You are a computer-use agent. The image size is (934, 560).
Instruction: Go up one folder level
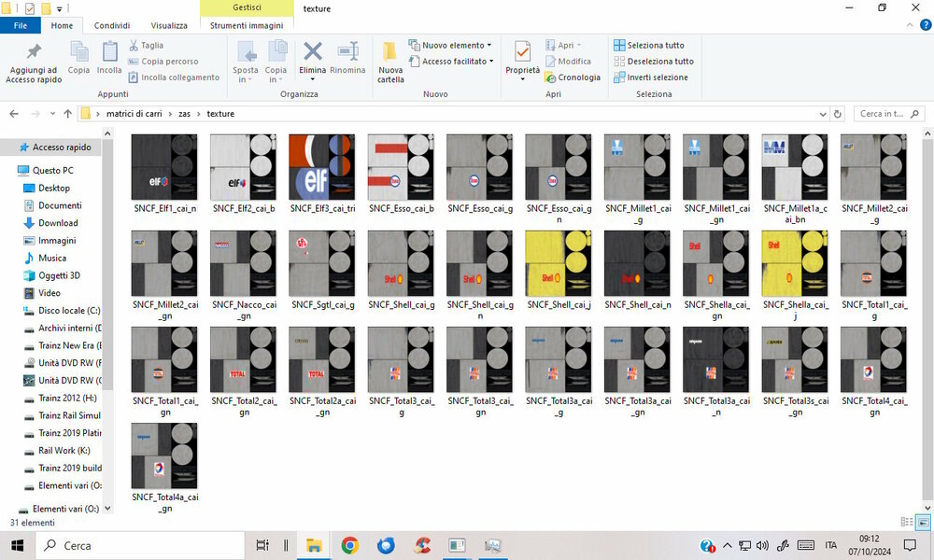tap(67, 114)
